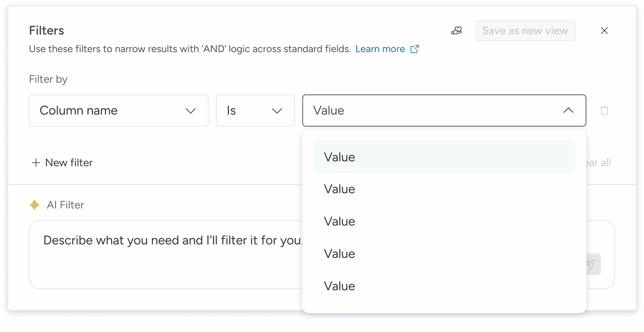The image size is (644, 332).
Task: Add a filter with New filter
Action: point(69,163)
